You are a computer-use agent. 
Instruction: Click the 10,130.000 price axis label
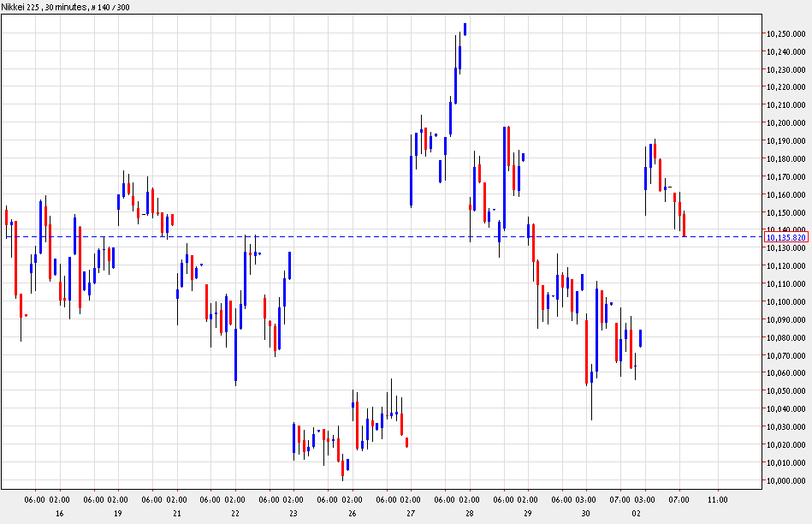tap(786, 248)
